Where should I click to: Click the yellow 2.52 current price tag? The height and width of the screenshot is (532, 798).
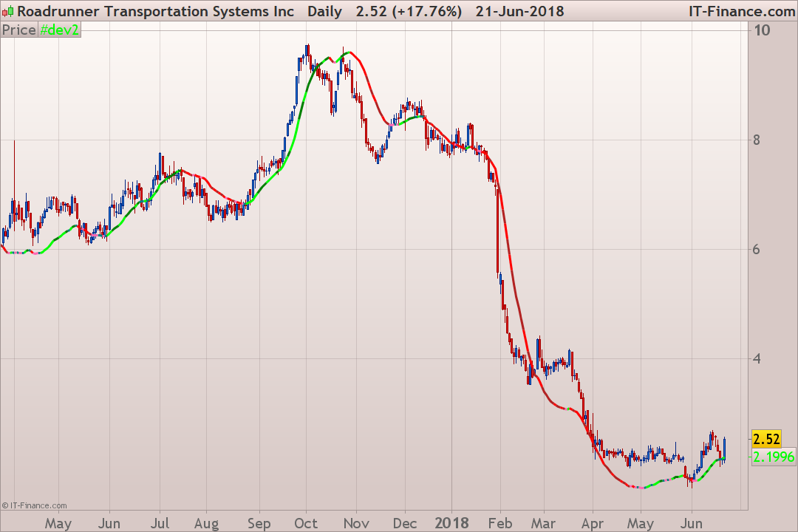(x=766, y=439)
